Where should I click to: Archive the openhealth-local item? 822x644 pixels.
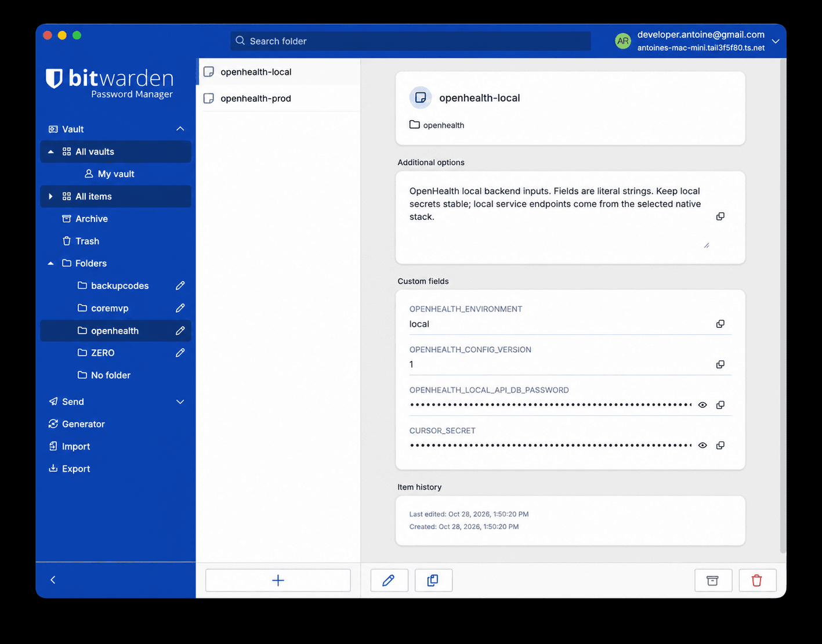[713, 580]
